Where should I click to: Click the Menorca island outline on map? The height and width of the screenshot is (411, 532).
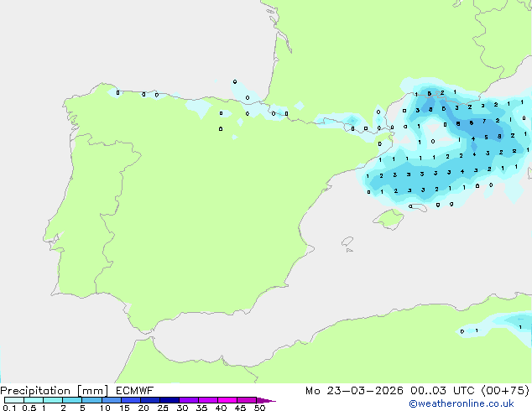pos(418,207)
